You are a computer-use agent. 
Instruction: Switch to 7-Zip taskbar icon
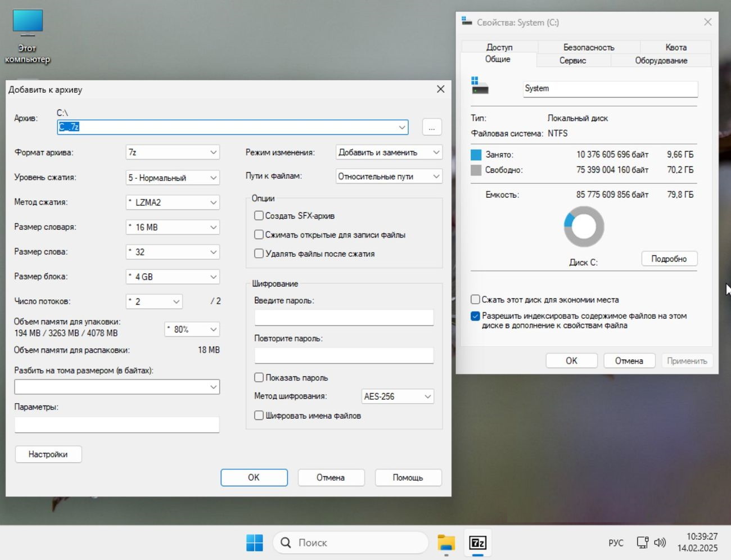[x=477, y=543]
